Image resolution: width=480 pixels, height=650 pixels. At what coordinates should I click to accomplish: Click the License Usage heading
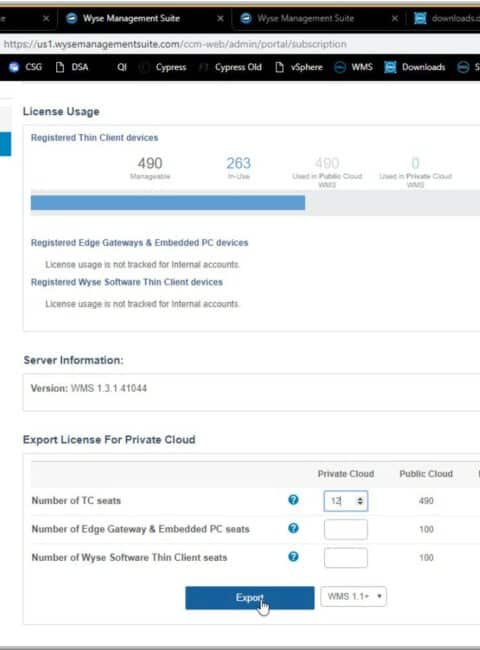coord(61,112)
